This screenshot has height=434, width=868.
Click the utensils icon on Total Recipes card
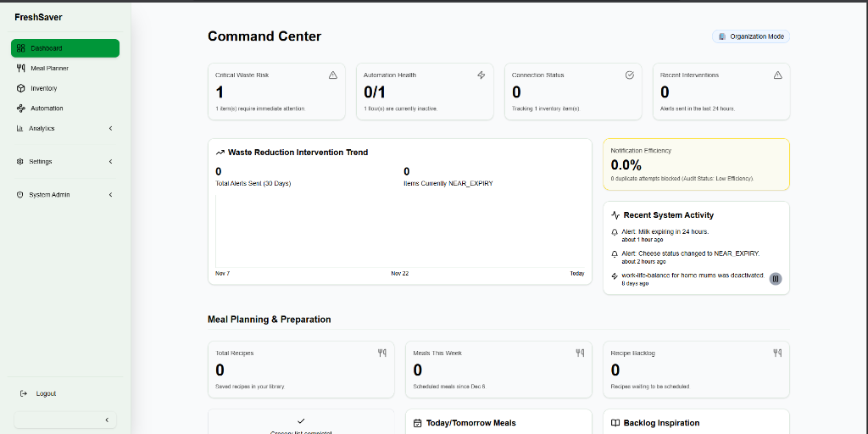[x=382, y=353]
